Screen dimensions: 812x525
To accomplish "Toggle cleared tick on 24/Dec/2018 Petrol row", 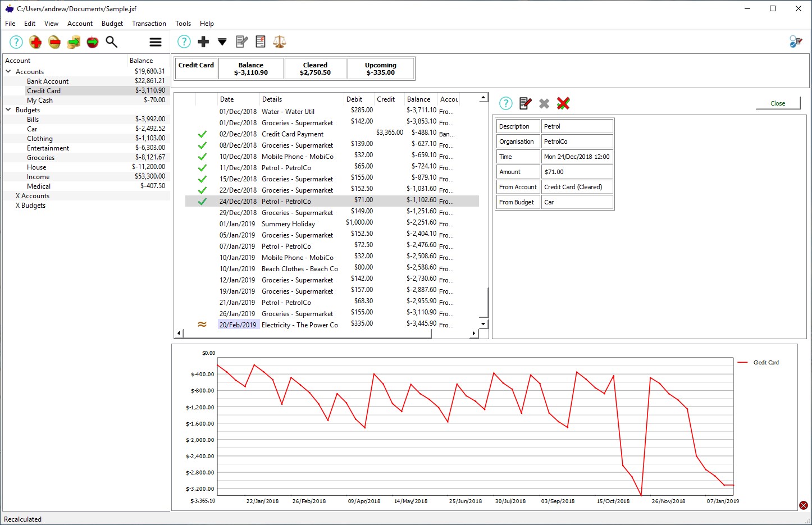I will pos(202,202).
